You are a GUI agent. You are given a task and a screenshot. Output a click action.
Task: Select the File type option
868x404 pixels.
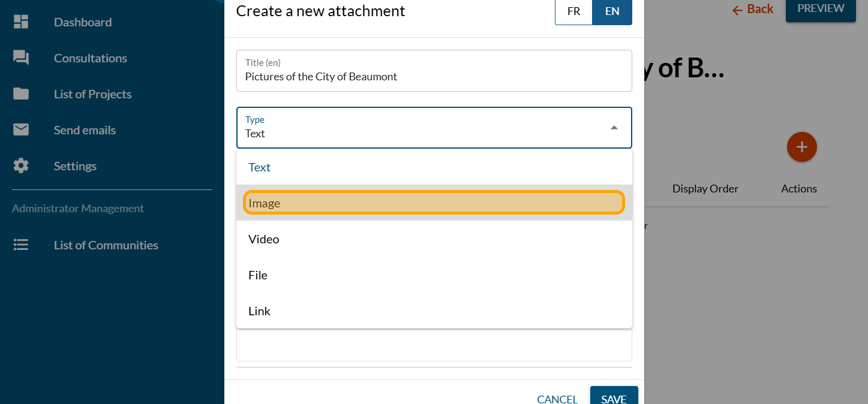tap(434, 275)
